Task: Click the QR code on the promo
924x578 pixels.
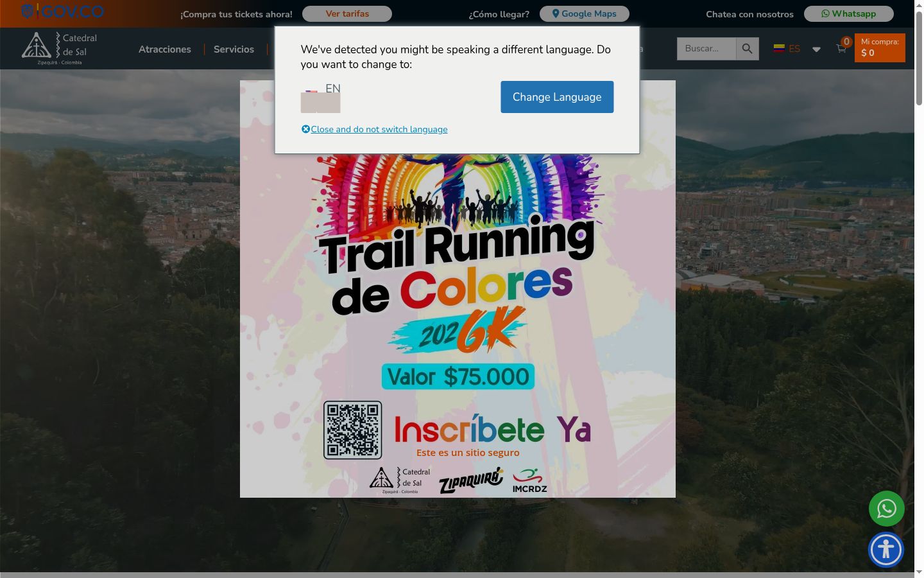Action: [x=353, y=430]
